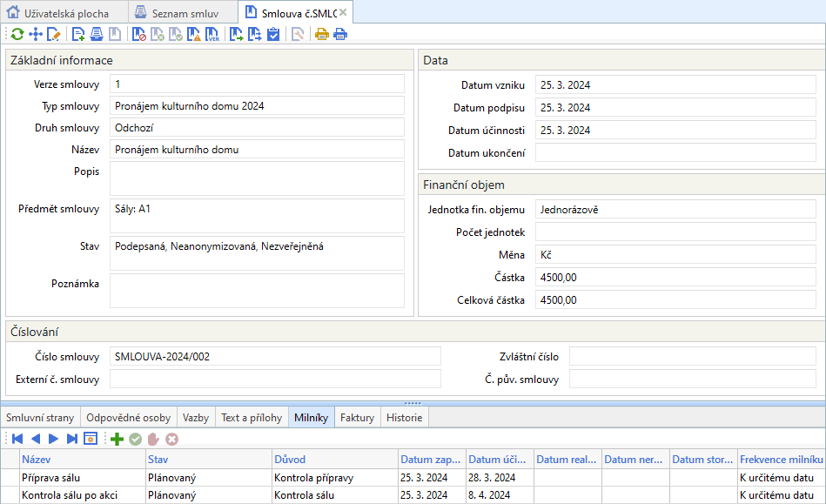826x504 pixels.
Task: Click the edit contract pencil icon
Action: pyautogui.click(x=54, y=35)
